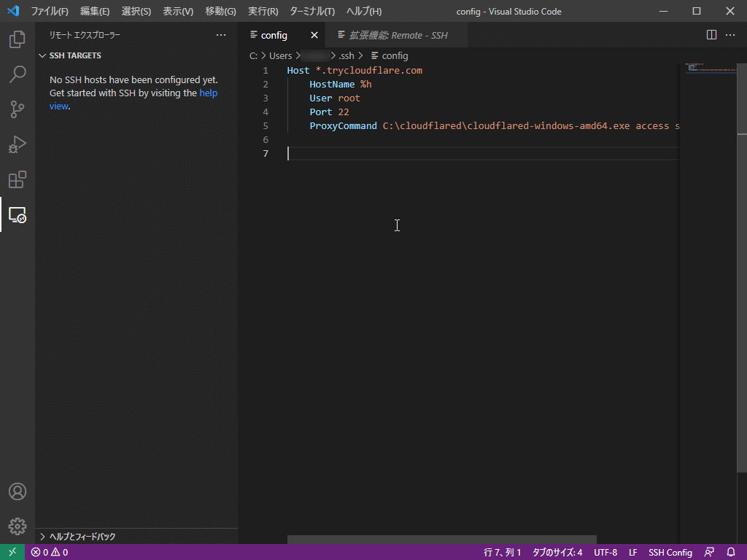Split the editor using the split icon
The image size is (747, 560).
click(x=711, y=34)
